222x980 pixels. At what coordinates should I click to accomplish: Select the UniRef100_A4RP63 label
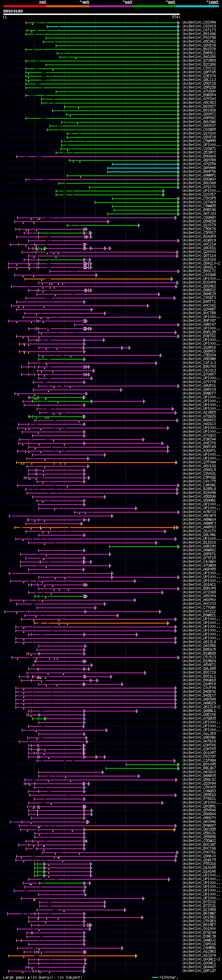[x=199, y=527]
